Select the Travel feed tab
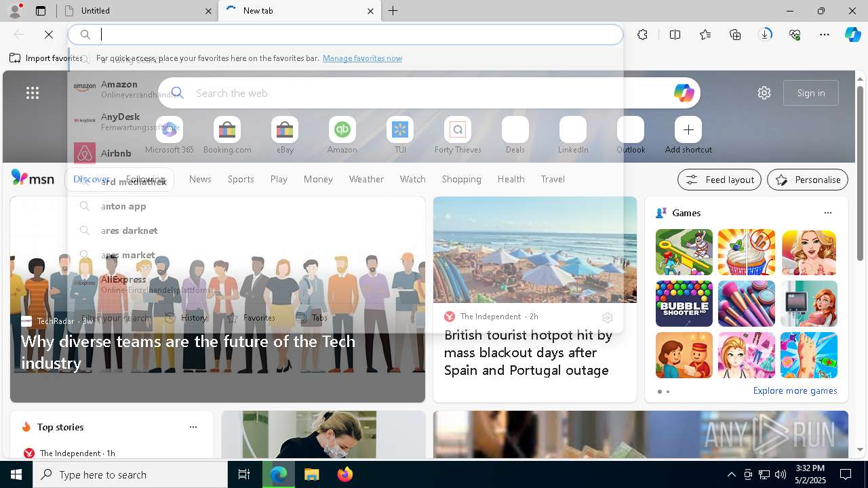This screenshot has width=868, height=488. point(553,179)
